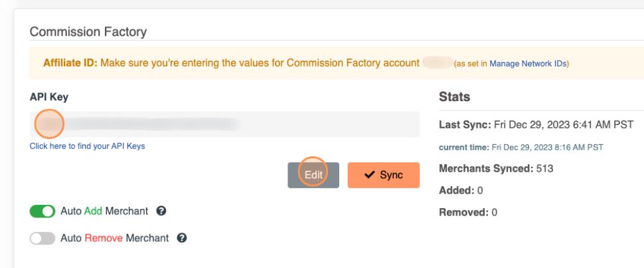Click the API Key field label
This screenshot has width=644, height=268.
pos(49,97)
